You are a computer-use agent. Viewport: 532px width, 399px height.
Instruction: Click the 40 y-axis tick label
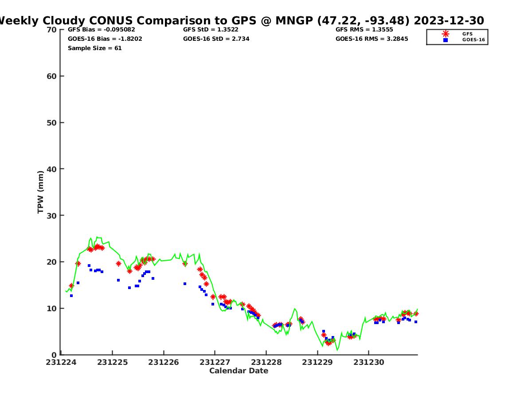point(52,169)
